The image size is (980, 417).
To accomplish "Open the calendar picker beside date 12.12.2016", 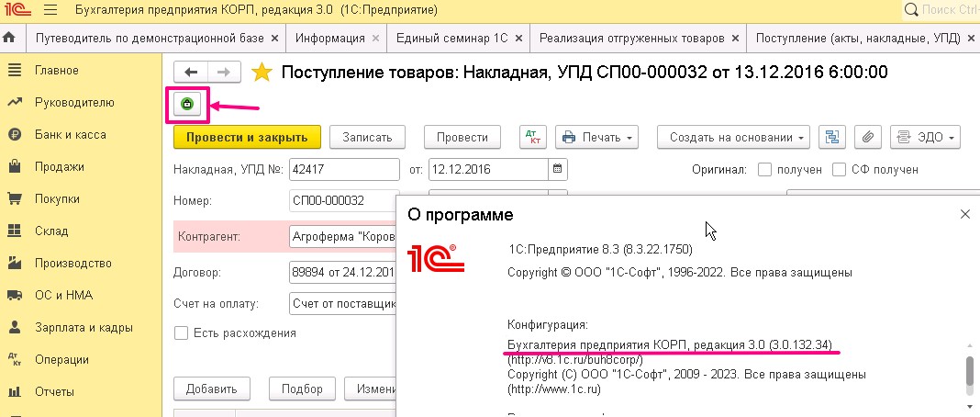I will pos(558,169).
